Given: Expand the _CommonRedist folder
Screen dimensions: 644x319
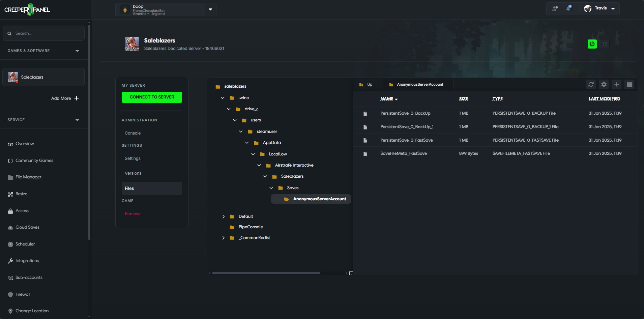Looking at the screenshot, I should coord(223,238).
